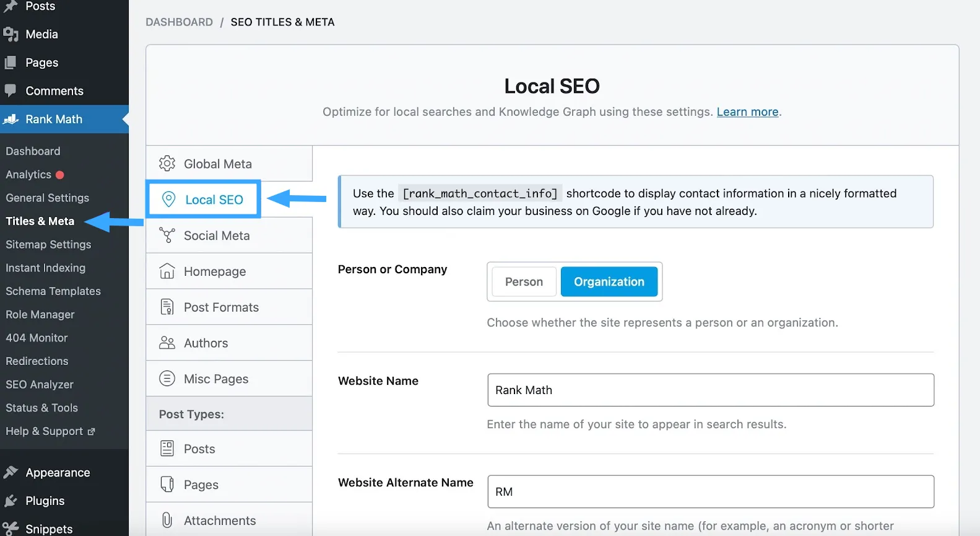Open Schema Templates submenu item

[53, 291]
